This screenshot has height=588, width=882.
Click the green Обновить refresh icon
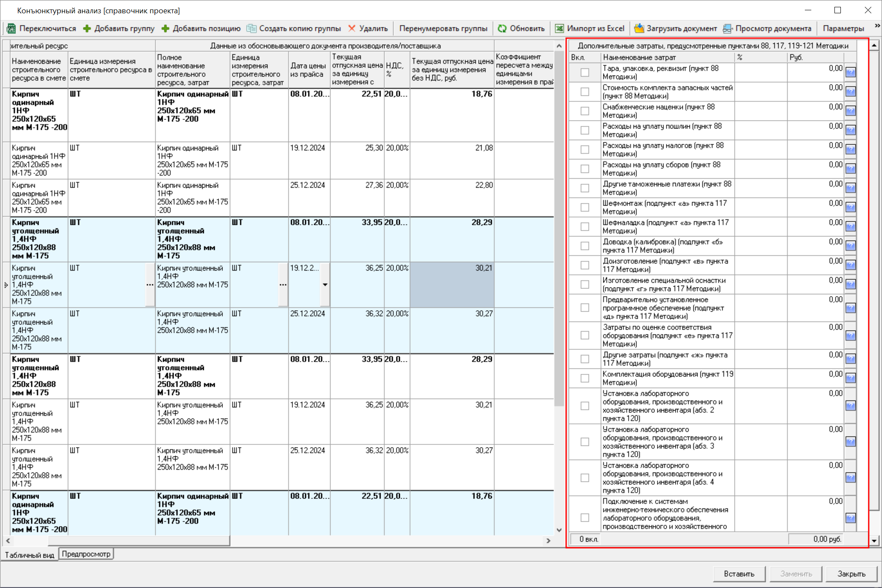502,29
